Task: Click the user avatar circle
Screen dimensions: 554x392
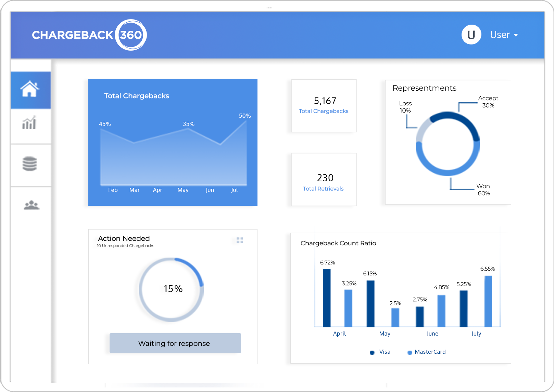Action: point(471,35)
